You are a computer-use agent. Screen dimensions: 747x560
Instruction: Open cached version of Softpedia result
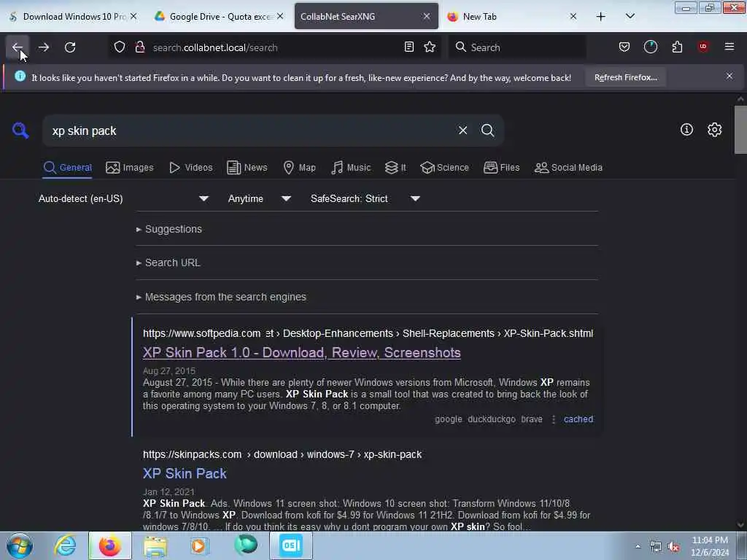coord(578,419)
